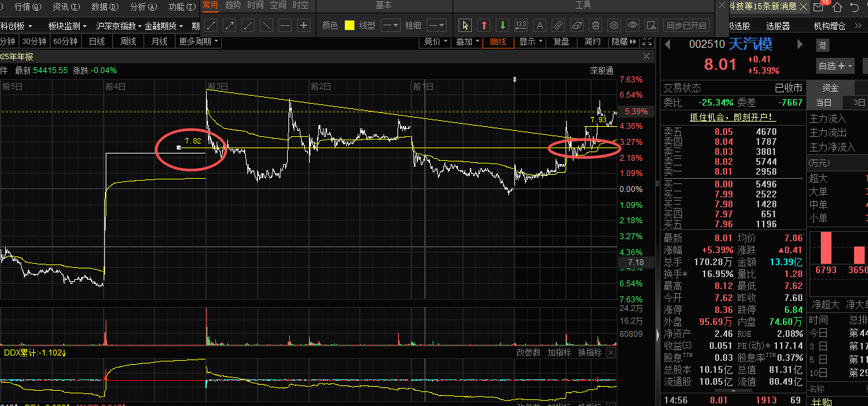Place a red up arrow marker
This screenshot has width=868, height=406.
point(484,26)
